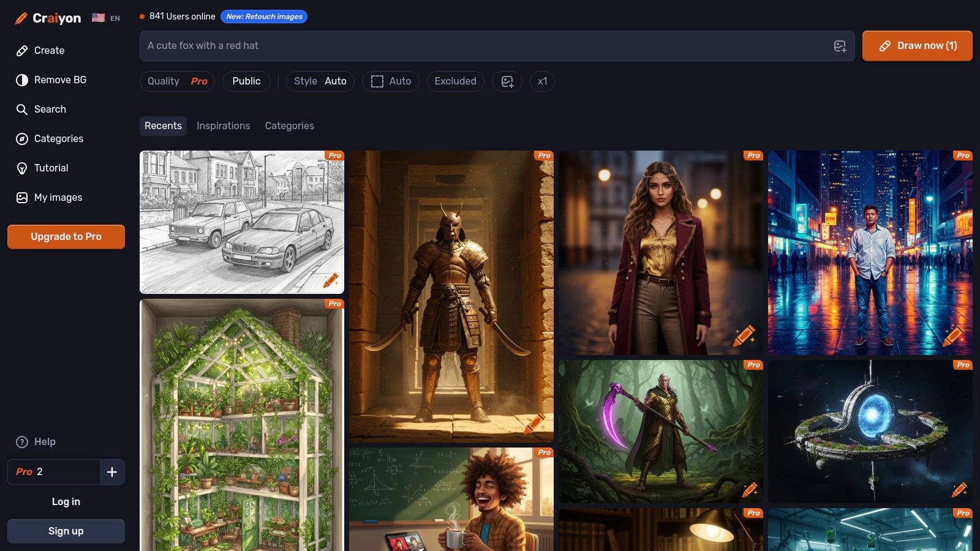
Task: Select the Categories tab above the gallery
Action: pyautogui.click(x=289, y=126)
